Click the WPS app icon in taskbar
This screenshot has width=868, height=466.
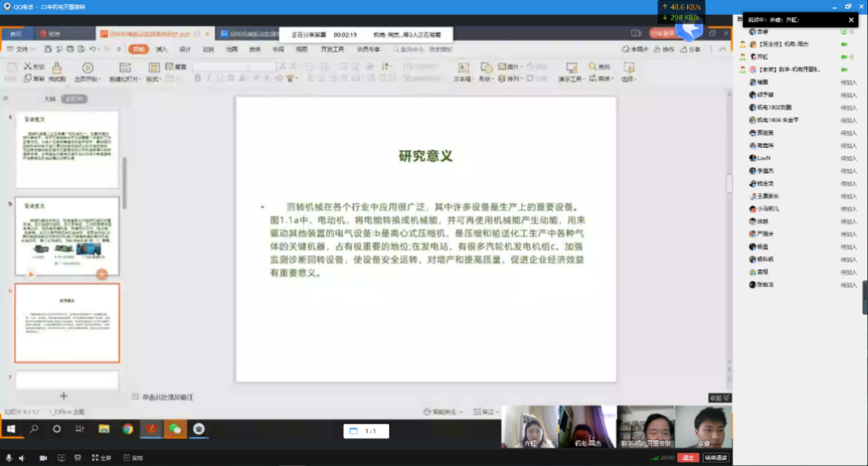point(151,429)
